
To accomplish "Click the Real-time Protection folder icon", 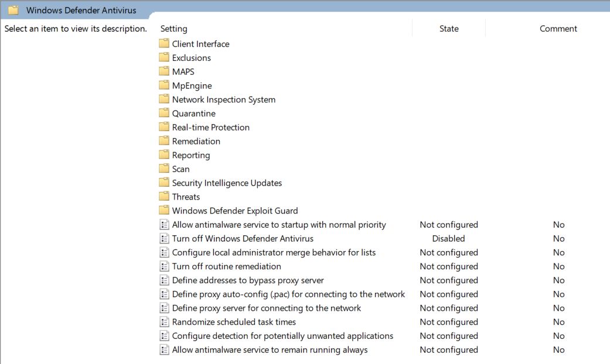I will coord(164,126).
